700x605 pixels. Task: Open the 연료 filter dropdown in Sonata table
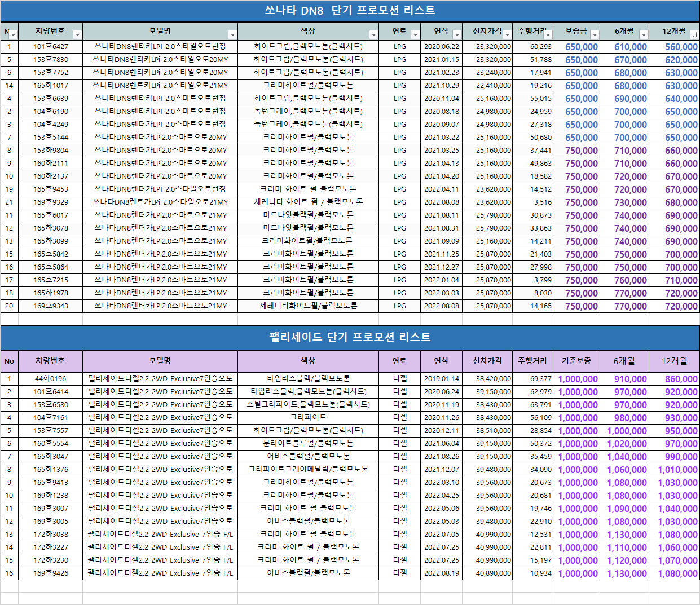pyautogui.click(x=415, y=35)
